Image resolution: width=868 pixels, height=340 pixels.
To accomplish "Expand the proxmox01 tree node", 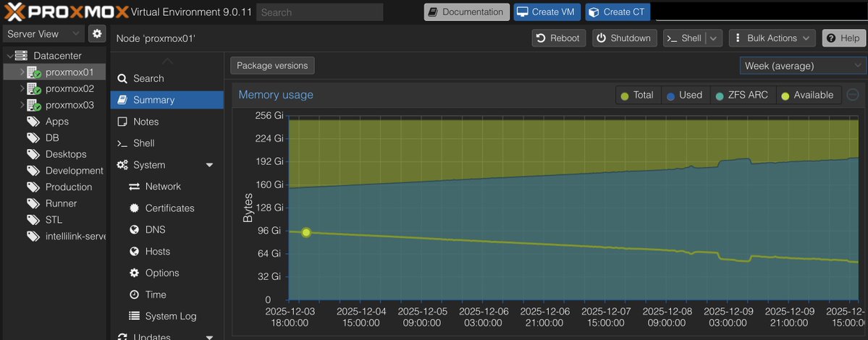I will tap(22, 72).
